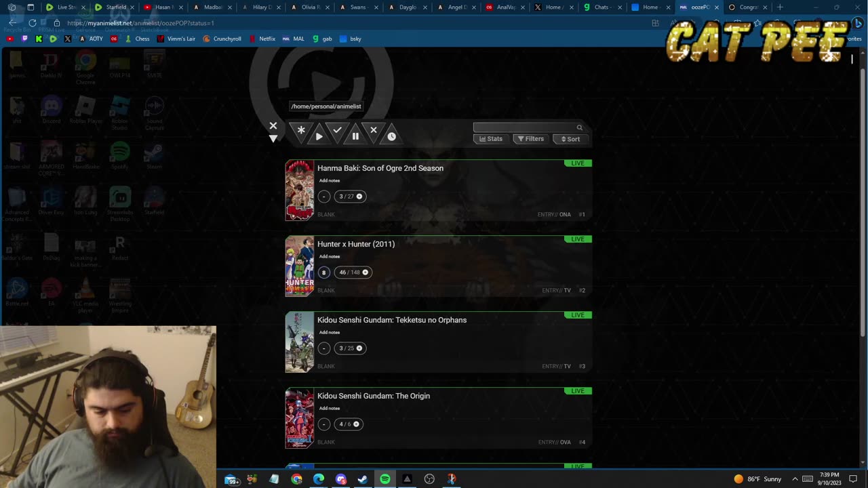Open the Vimm's Lair bookmark
The height and width of the screenshot is (488, 868).
pos(176,39)
